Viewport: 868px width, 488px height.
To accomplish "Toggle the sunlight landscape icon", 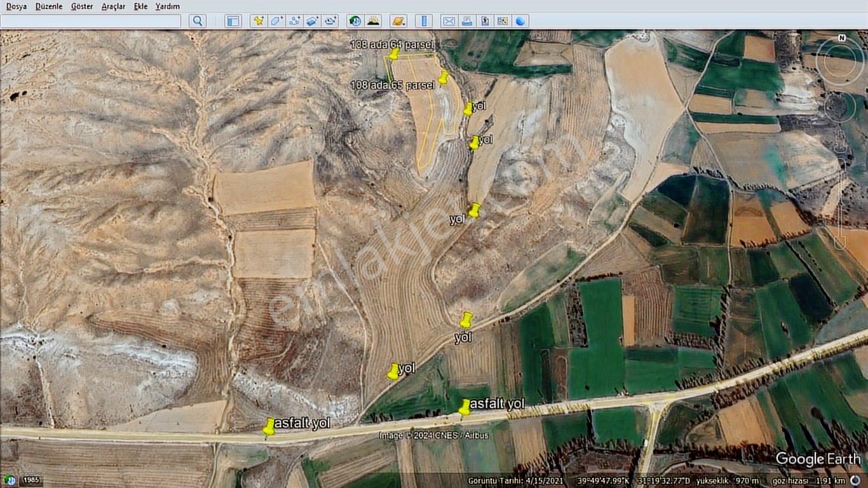I will (x=373, y=21).
